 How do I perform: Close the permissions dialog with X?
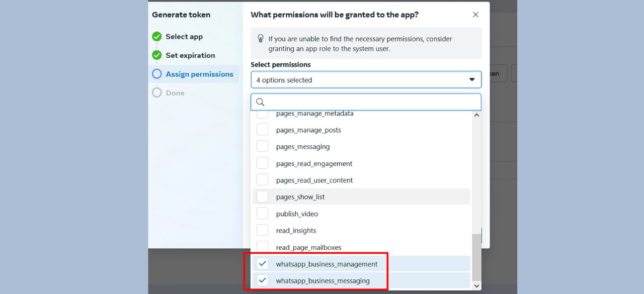coord(475,15)
